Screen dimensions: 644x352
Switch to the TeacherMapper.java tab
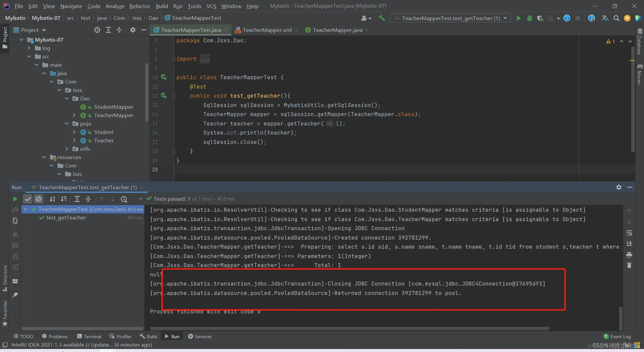337,30
